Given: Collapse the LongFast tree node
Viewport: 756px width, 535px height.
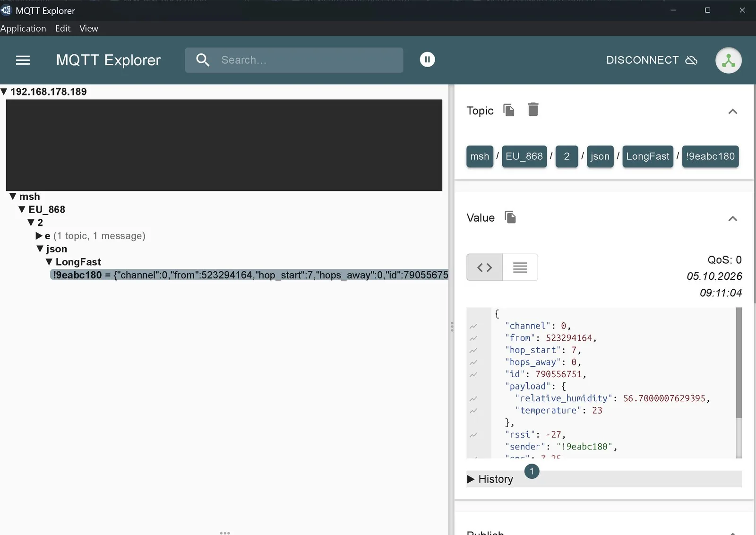Looking at the screenshot, I should pyautogui.click(x=49, y=262).
